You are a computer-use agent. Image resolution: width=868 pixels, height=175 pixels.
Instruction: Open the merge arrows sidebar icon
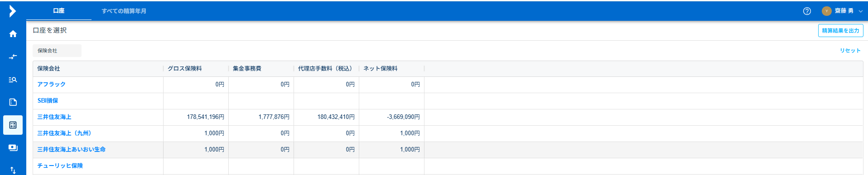point(13,57)
